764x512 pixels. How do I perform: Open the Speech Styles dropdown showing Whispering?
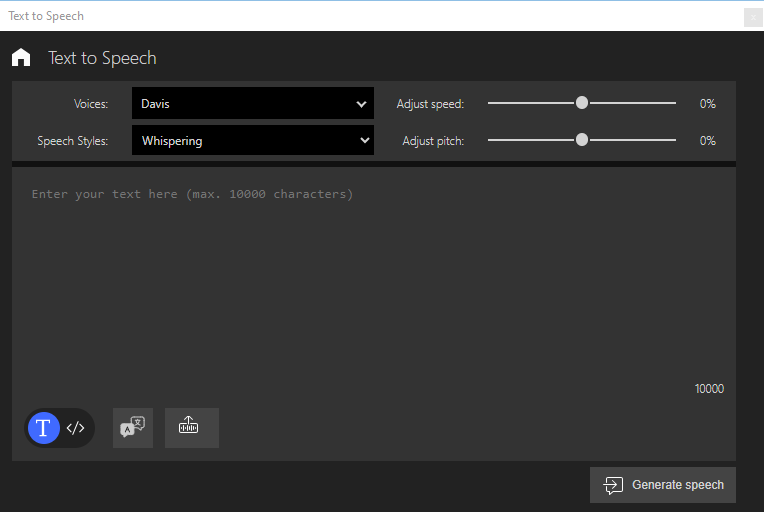(252, 141)
